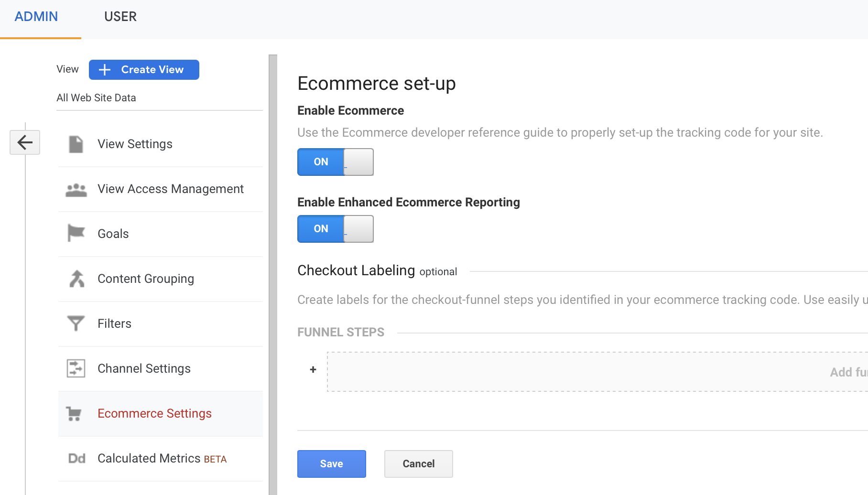Open Channel Settings via its icon
This screenshot has height=495, width=868.
coord(75,368)
